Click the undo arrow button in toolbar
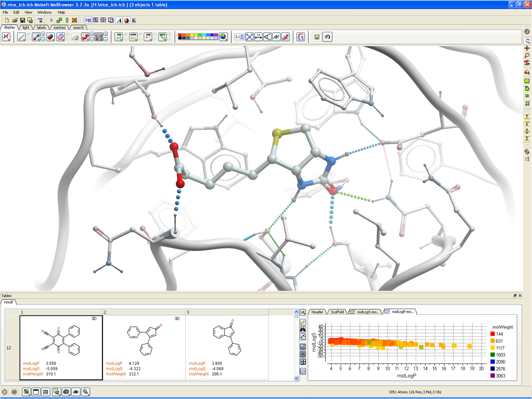Screen dimensions: 532x399 [x=327, y=37]
